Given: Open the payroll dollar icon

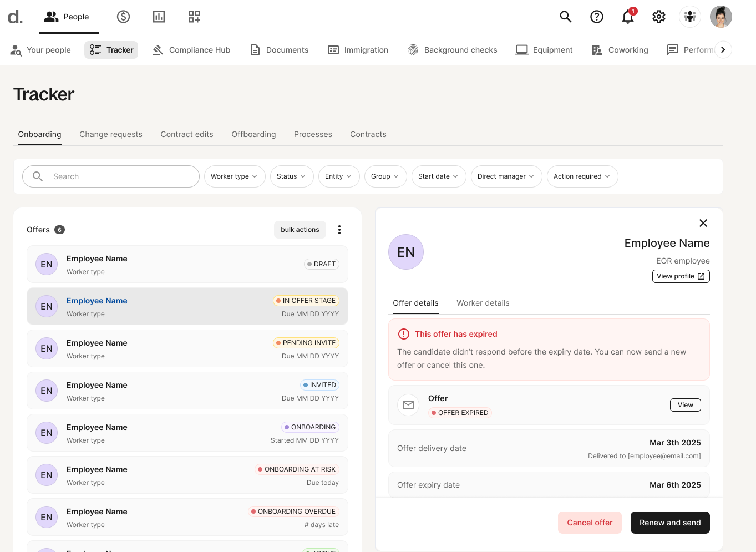Looking at the screenshot, I should coord(123,17).
